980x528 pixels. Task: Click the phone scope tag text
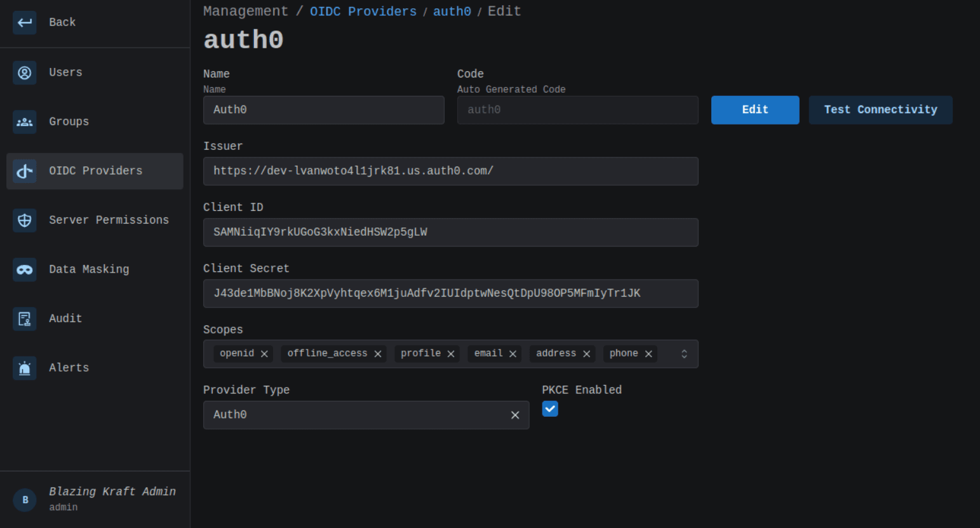tap(624, 353)
